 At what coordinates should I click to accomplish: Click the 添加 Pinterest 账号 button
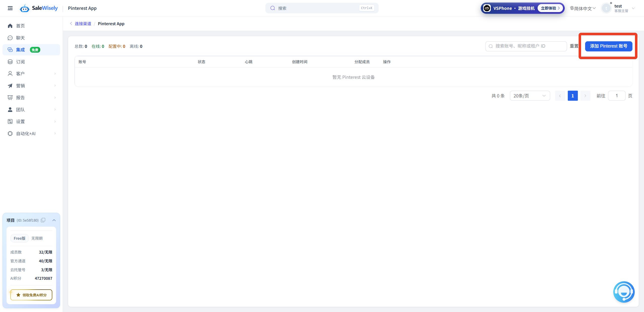[x=609, y=46]
